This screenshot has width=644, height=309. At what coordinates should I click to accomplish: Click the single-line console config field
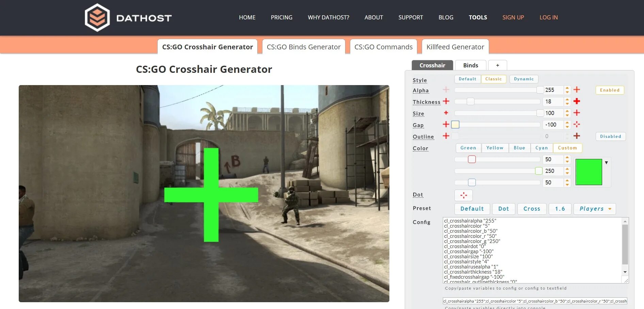click(x=535, y=301)
